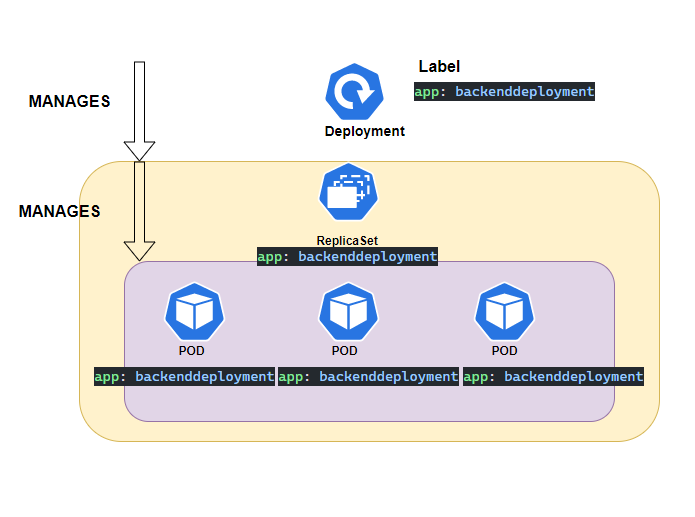Click the middle POD cube icon

[x=348, y=312]
